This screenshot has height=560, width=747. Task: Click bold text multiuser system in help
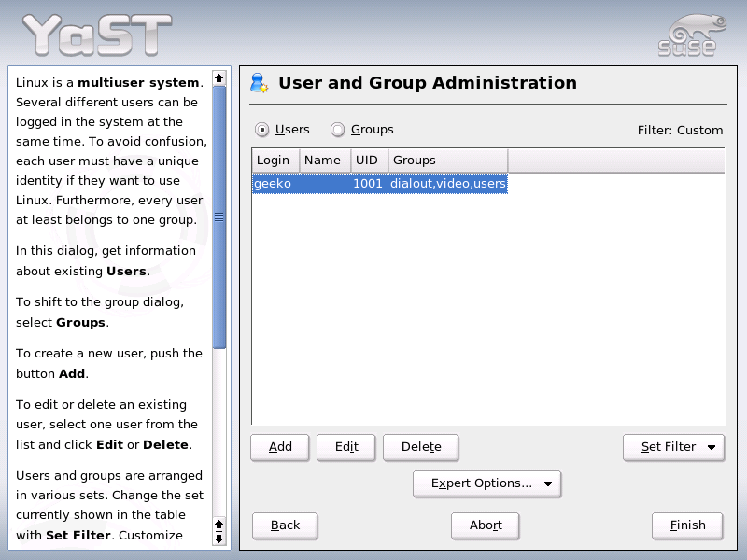(138, 83)
